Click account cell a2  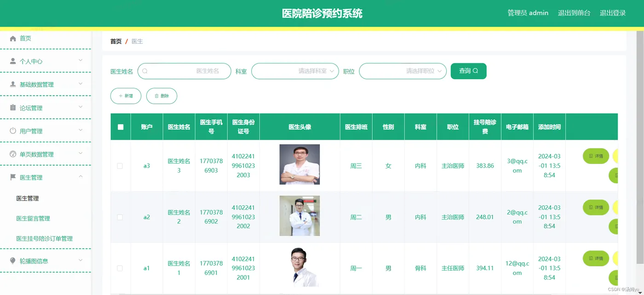click(x=147, y=217)
